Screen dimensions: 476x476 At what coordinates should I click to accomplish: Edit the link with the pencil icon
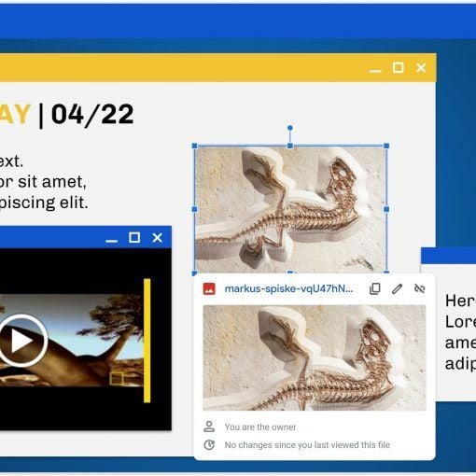point(397,288)
